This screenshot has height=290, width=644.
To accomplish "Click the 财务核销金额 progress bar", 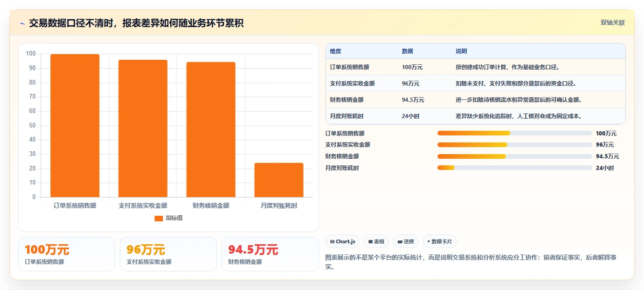I will click(515, 156).
